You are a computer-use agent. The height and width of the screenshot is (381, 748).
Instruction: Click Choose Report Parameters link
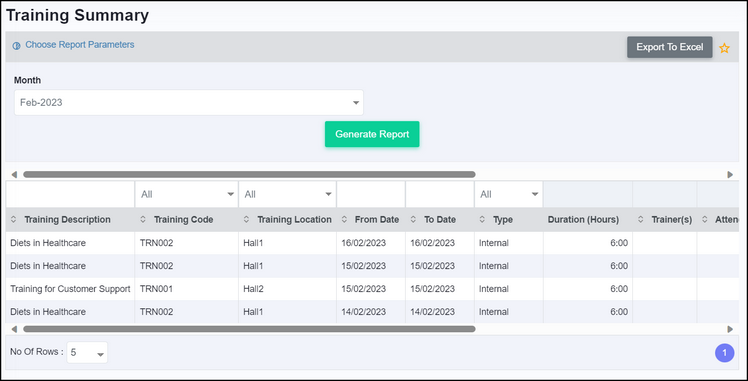tap(80, 44)
